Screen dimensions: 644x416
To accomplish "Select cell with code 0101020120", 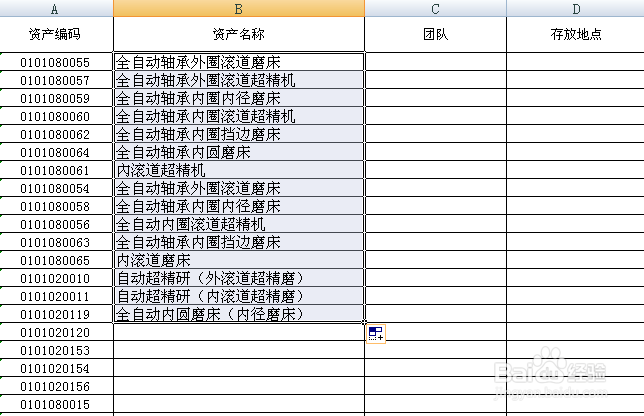I will 56,332.
